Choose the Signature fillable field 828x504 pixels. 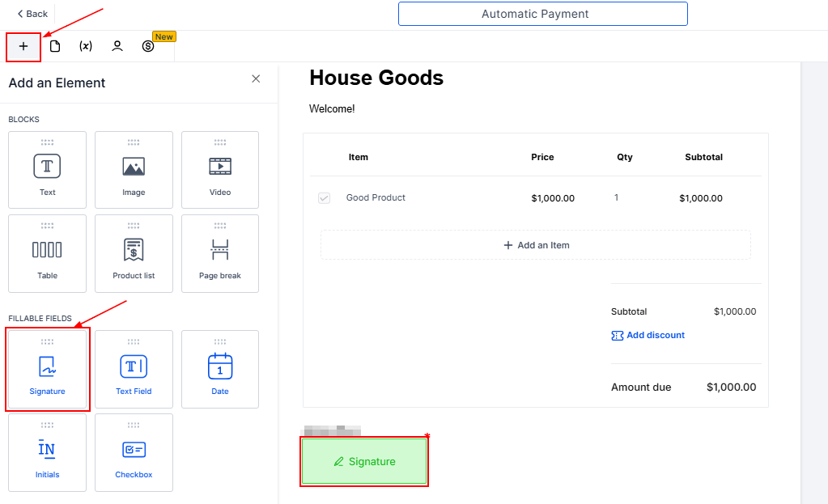point(48,370)
